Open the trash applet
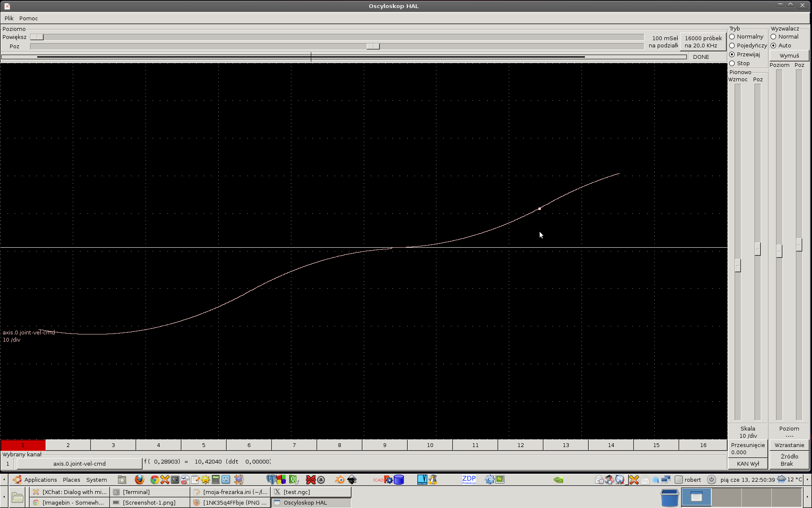 click(x=670, y=497)
